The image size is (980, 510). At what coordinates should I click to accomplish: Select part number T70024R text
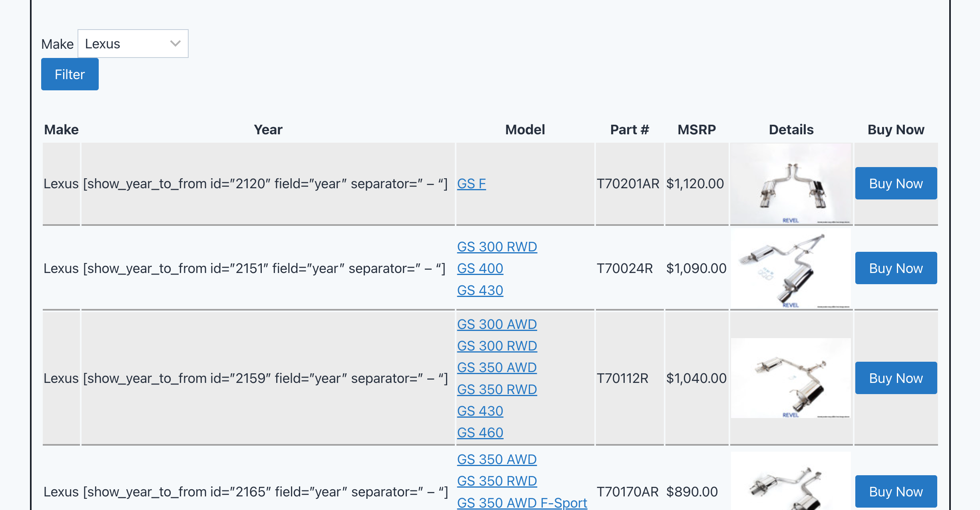click(x=625, y=268)
